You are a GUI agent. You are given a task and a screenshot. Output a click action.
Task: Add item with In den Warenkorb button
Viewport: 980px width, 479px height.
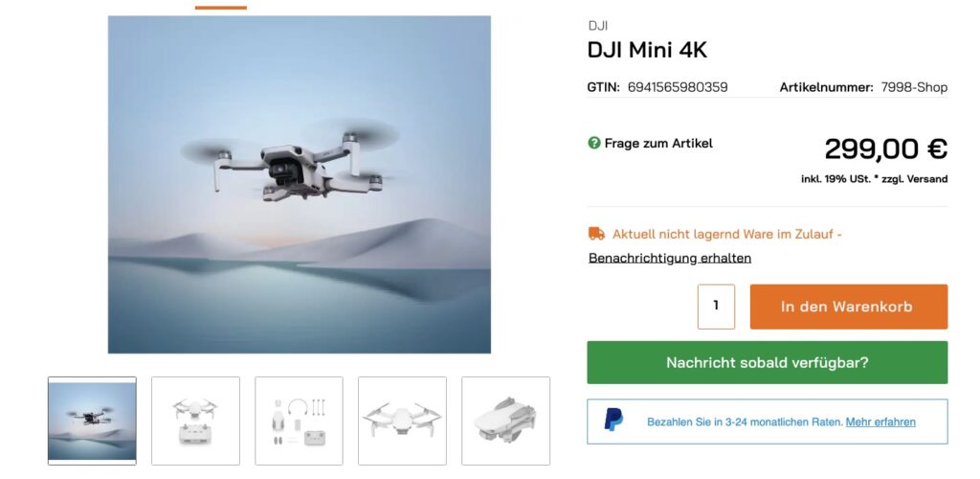pyautogui.click(x=849, y=307)
